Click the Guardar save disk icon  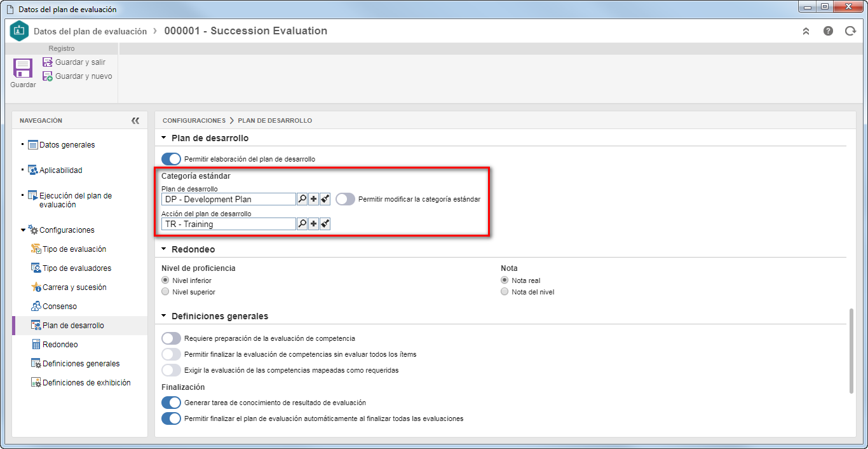coord(23,69)
